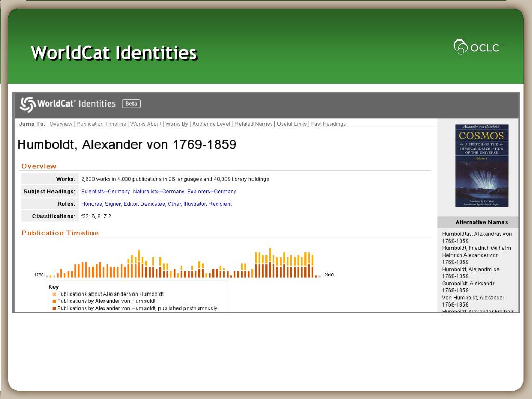Select the Recipient role link
The height and width of the screenshot is (399, 532).
220,204
